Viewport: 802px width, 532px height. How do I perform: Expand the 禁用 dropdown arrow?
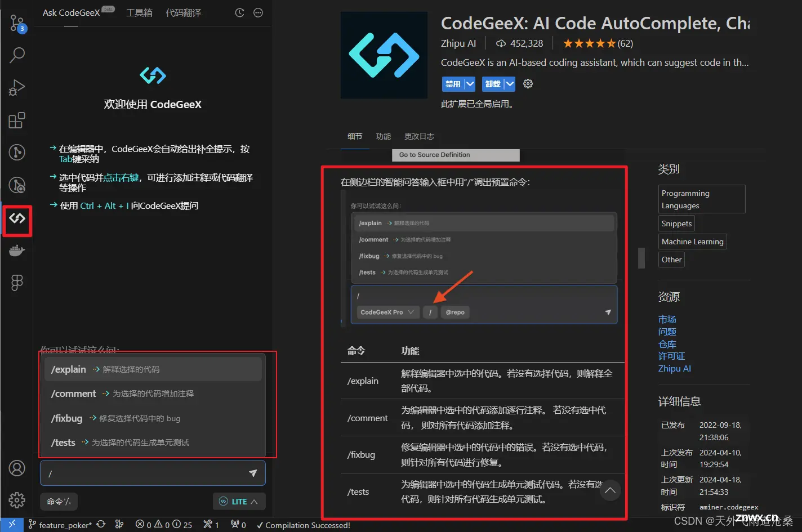coord(470,84)
